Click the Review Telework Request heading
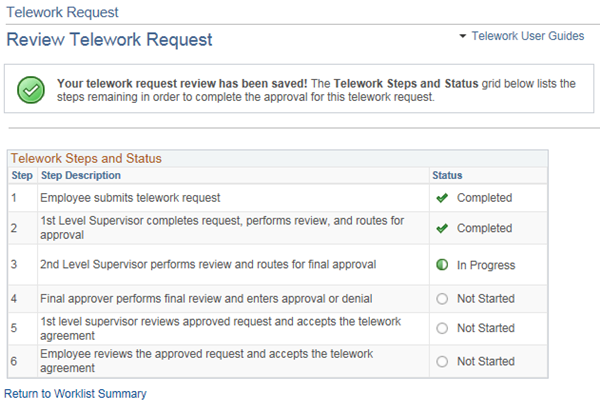The image size is (600, 412). (109, 40)
